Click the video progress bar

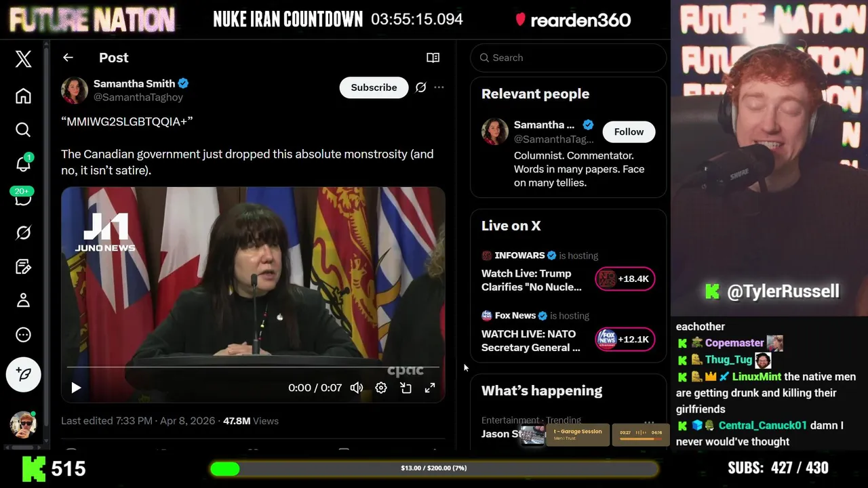click(x=253, y=367)
